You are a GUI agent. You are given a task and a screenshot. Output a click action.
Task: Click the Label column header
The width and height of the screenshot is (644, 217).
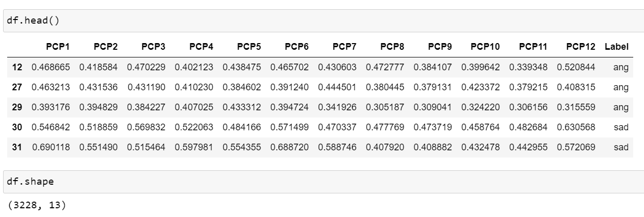616,47
